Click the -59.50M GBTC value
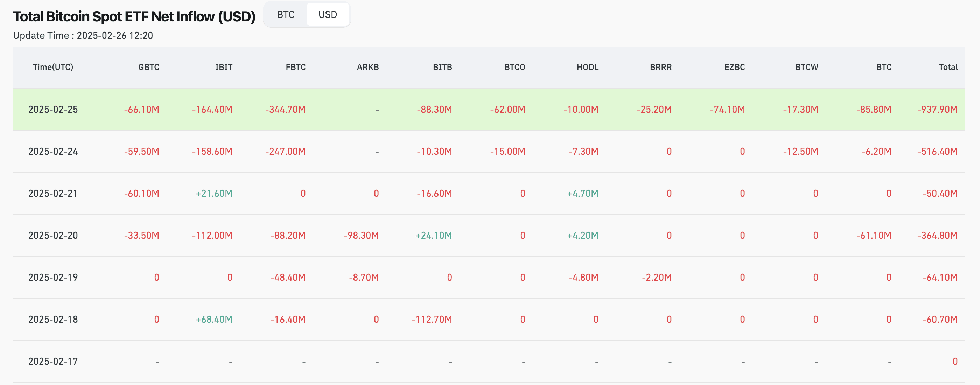The image size is (980, 385). pyautogui.click(x=141, y=152)
